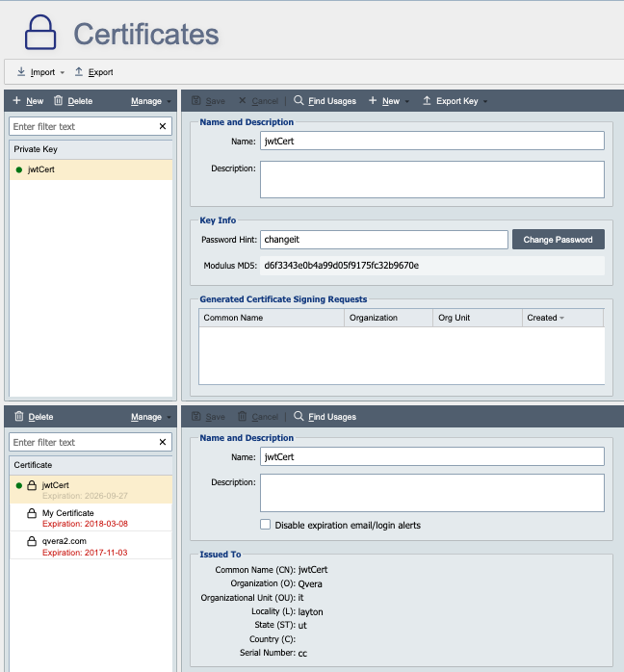Select the My Certificate row
The height and width of the screenshot is (672, 624).
pyautogui.click(x=91, y=518)
